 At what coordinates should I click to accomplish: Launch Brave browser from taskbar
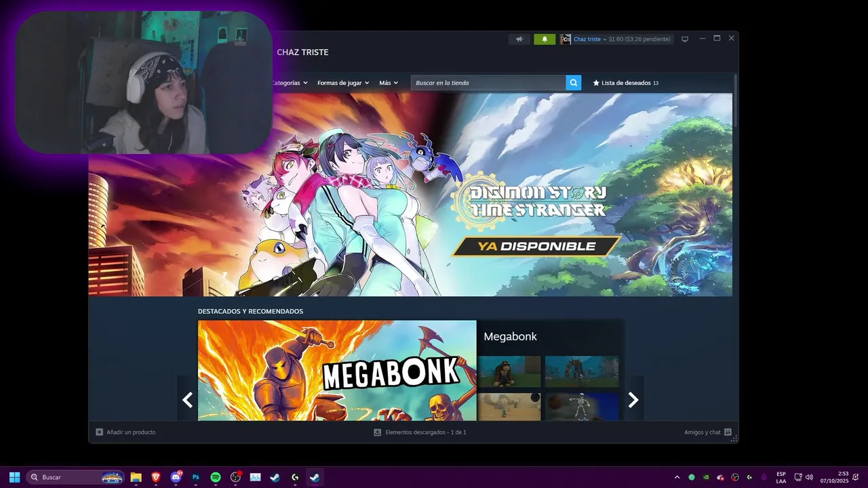[156, 477]
